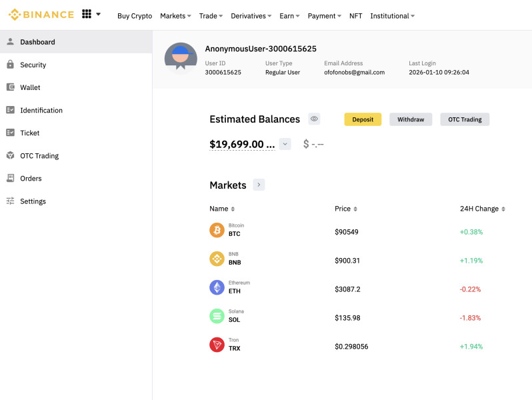532x400 pixels.
Task: Click the user profile avatar
Action: 181,57
